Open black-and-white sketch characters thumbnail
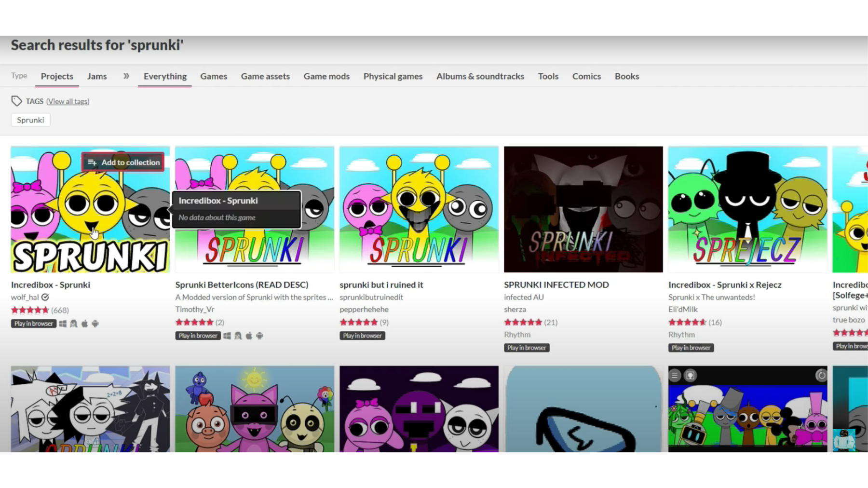 tap(91, 409)
